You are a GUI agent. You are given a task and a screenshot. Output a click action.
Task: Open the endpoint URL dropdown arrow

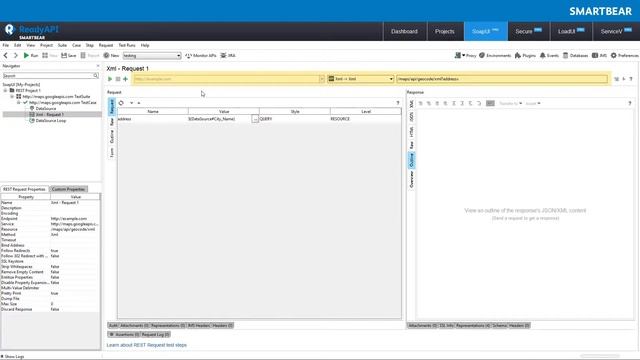click(x=322, y=79)
